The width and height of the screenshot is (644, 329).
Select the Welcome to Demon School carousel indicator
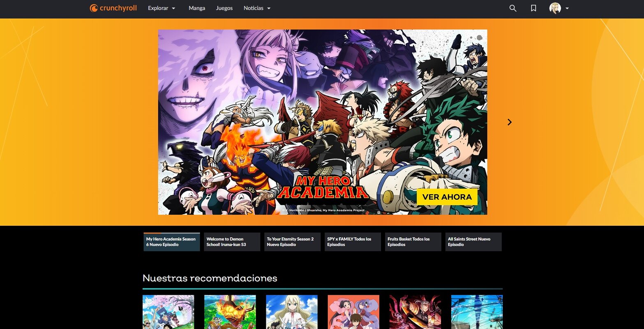pyautogui.click(x=231, y=242)
